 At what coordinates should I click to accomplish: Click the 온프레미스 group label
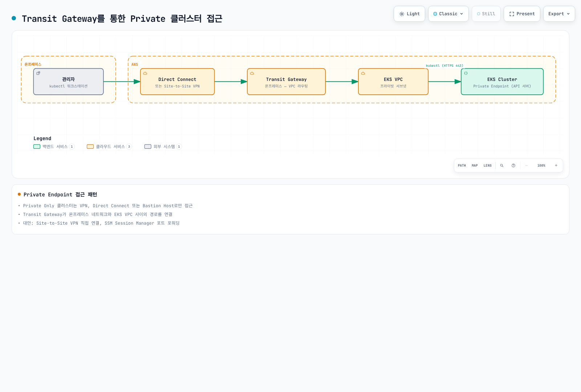click(x=33, y=64)
